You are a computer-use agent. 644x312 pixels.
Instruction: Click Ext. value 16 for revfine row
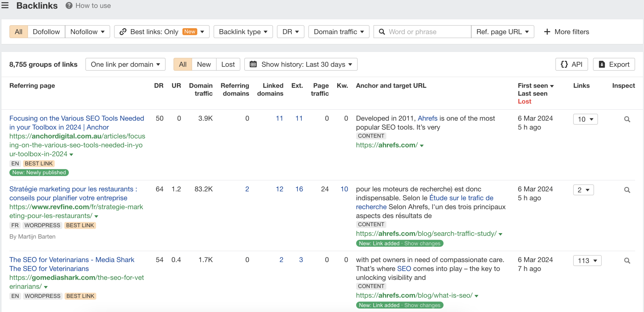(299, 189)
